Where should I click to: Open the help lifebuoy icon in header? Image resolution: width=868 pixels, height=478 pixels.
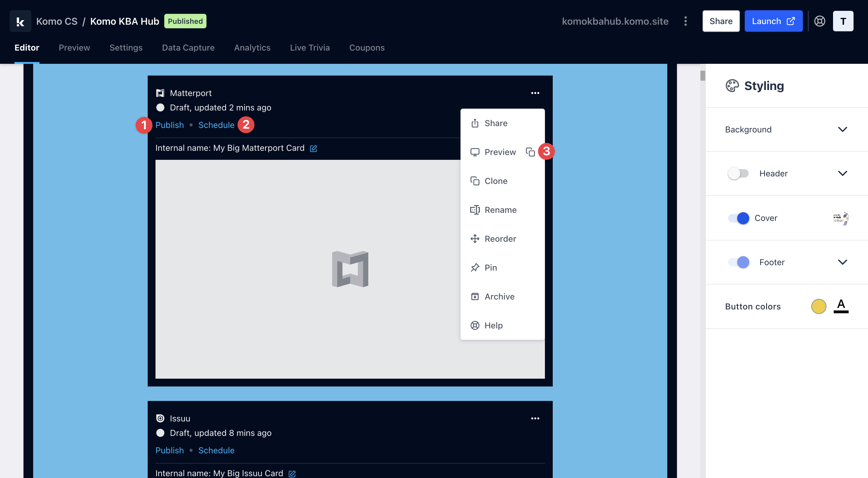click(x=819, y=21)
